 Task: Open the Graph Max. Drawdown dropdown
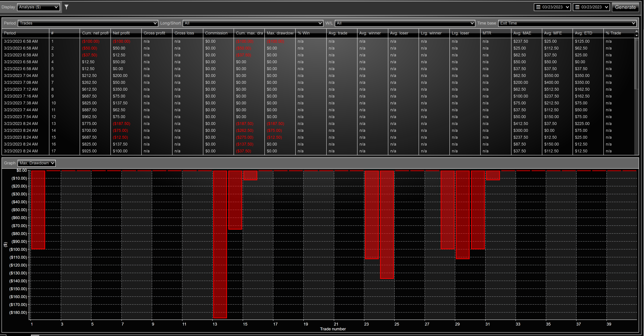[x=36, y=163]
